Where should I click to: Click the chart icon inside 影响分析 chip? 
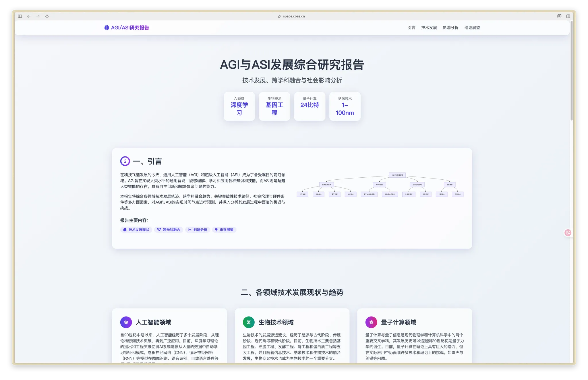(x=189, y=230)
